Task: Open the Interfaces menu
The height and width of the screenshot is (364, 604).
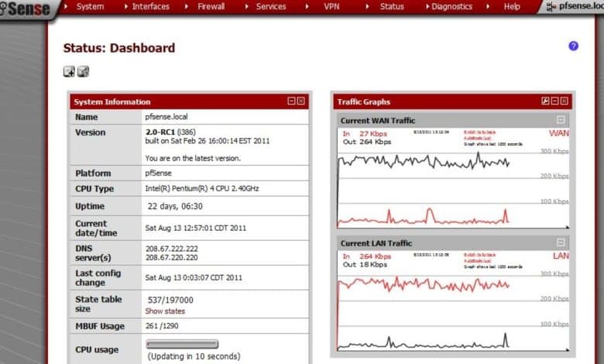Action: click(151, 6)
